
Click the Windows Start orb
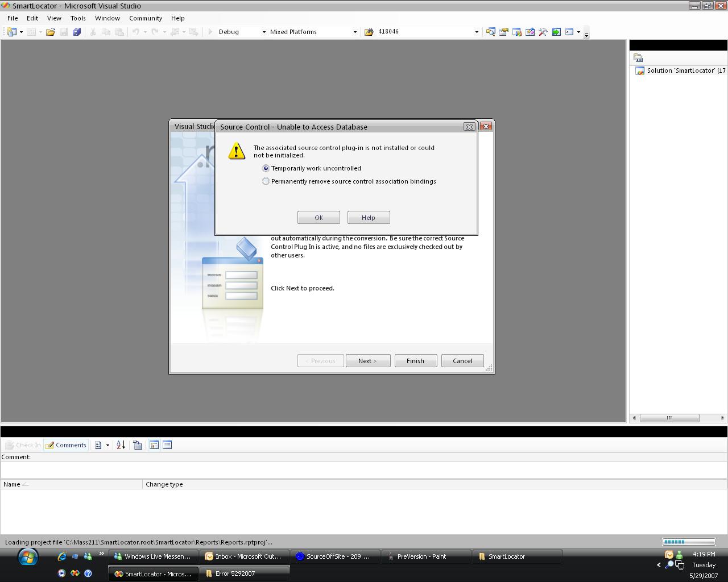(27, 557)
